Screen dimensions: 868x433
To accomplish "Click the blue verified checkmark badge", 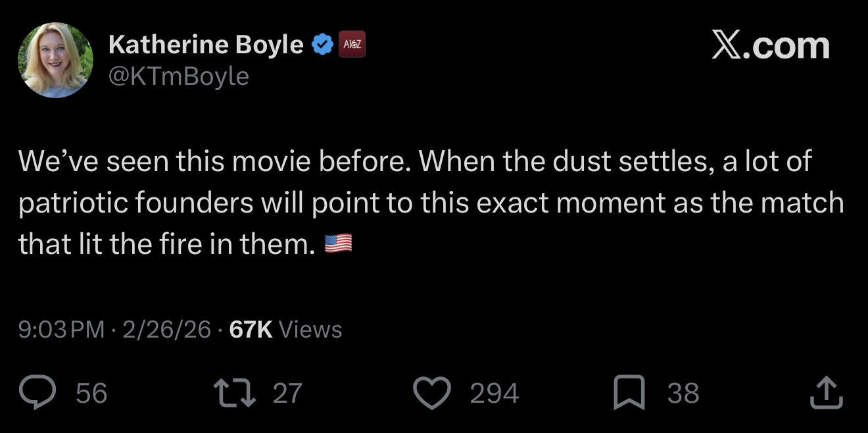I will [x=322, y=45].
